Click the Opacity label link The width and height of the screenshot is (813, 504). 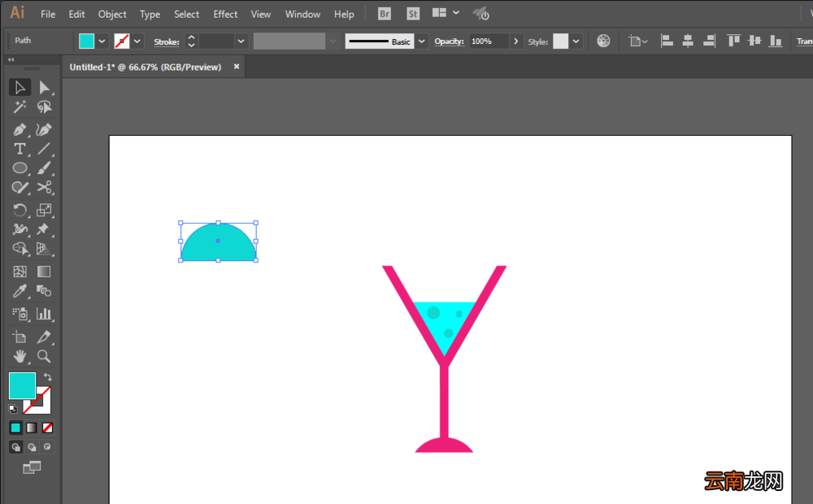point(449,41)
